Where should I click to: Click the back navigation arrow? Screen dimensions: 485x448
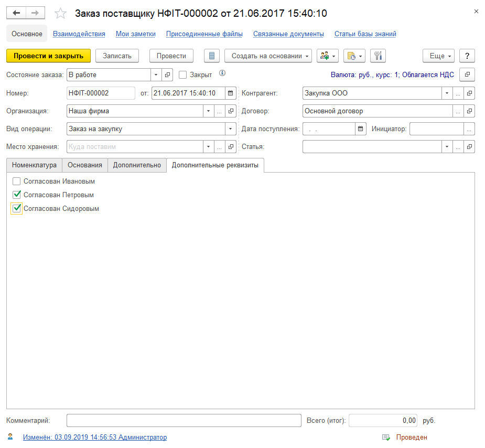tap(16, 13)
